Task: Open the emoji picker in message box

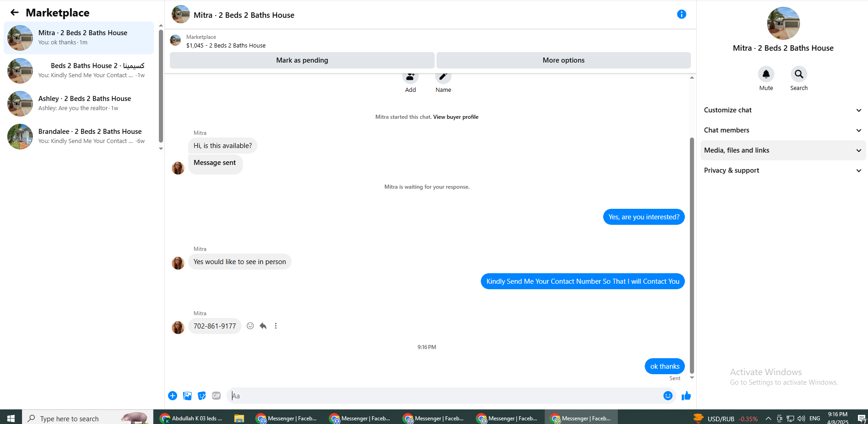Action: coord(668,396)
